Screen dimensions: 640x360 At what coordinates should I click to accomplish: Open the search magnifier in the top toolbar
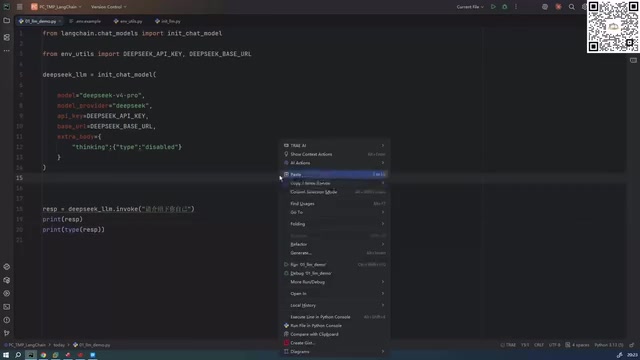point(571,7)
